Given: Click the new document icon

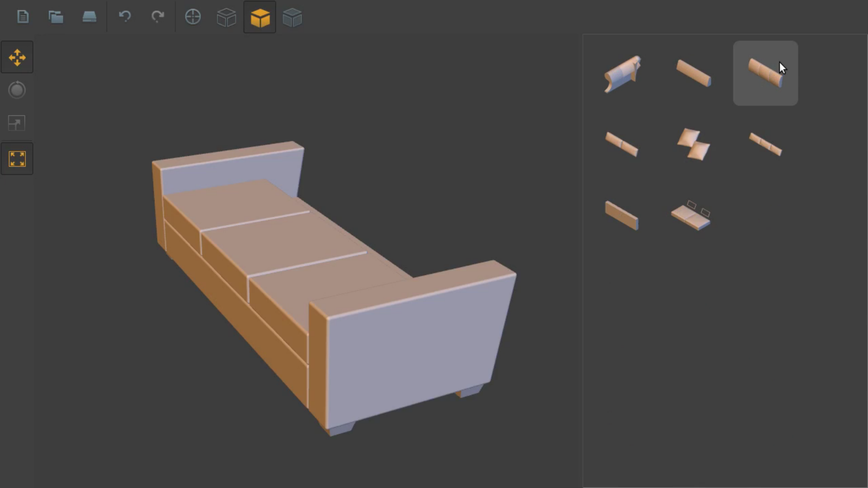Looking at the screenshot, I should (23, 17).
